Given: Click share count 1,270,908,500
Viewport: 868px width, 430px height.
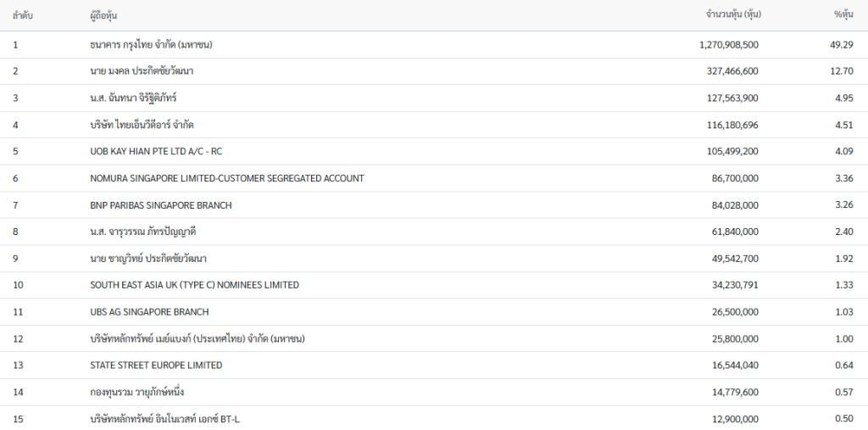Looking at the screenshot, I should (x=729, y=45).
